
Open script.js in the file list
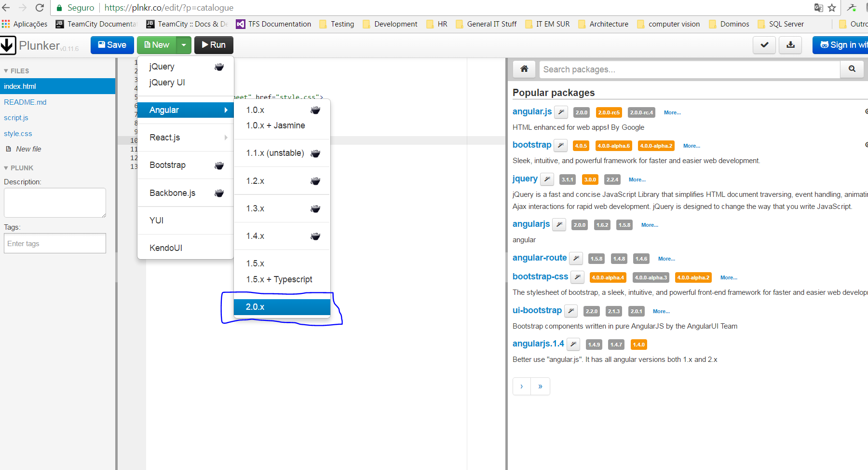pyautogui.click(x=16, y=118)
